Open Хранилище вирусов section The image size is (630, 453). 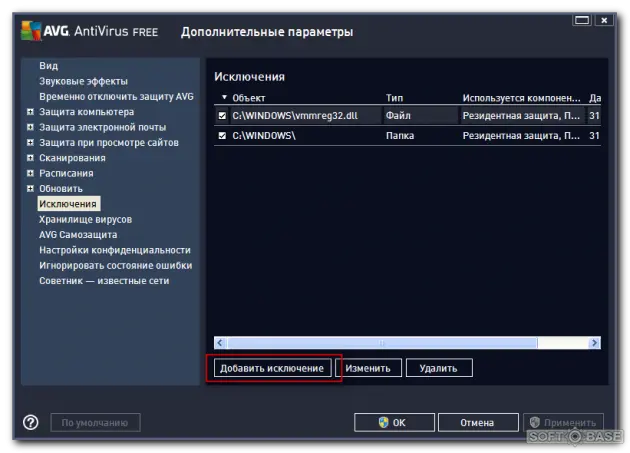click(86, 219)
